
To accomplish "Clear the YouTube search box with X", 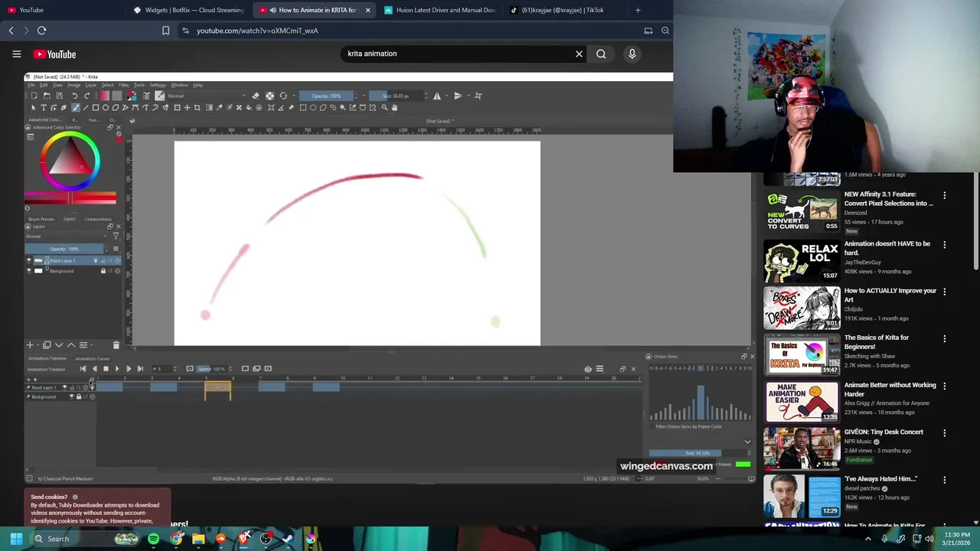I will [x=579, y=54].
